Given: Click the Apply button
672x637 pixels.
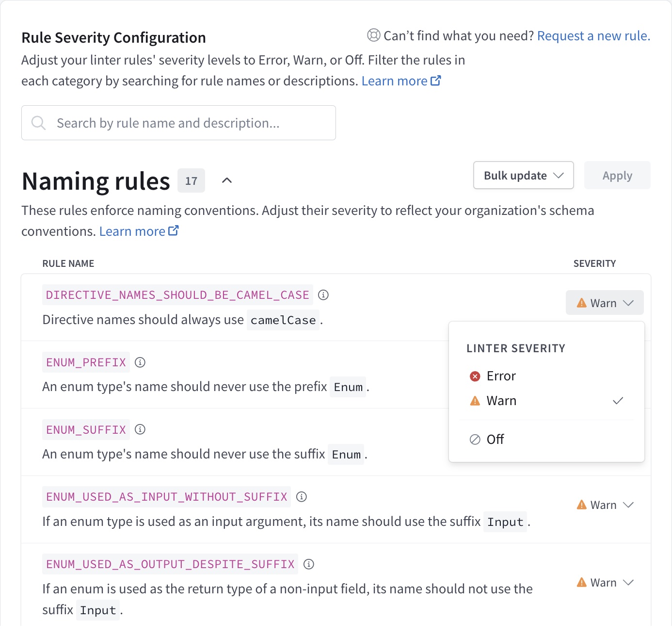Looking at the screenshot, I should click(x=617, y=175).
